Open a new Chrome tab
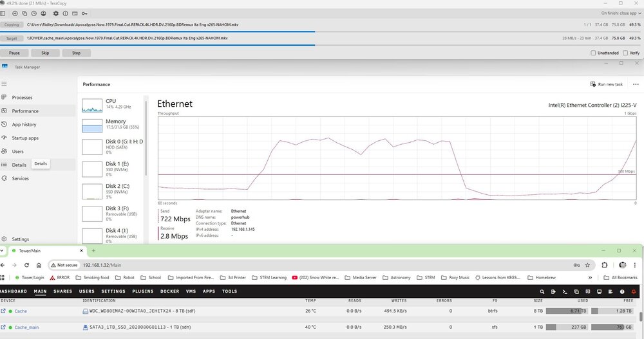Image resolution: width=644 pixels, height=339 pixels. click(93, 251)
